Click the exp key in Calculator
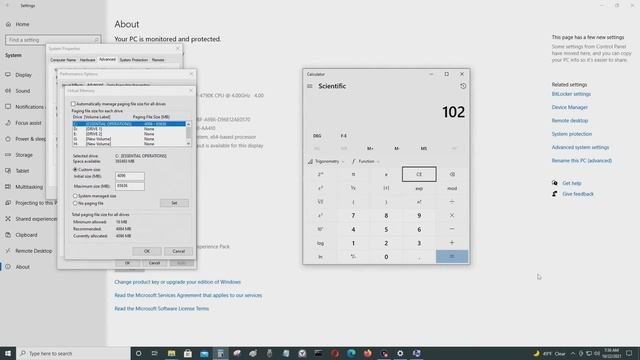Viewport: 640px width, 360px height. point(419,188)
